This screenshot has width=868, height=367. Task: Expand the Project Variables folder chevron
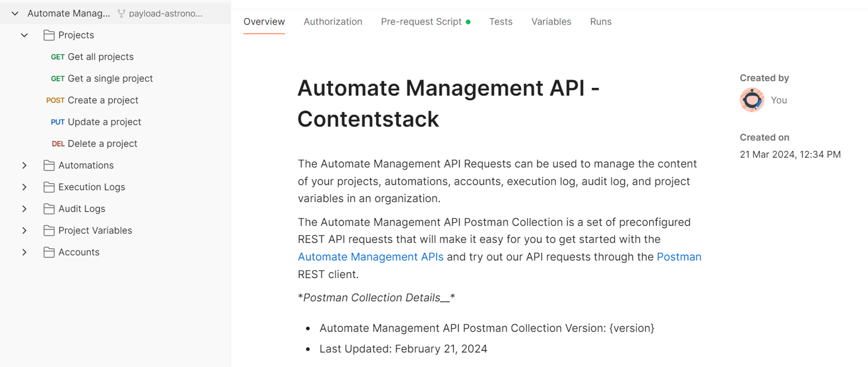pos(24,230)
